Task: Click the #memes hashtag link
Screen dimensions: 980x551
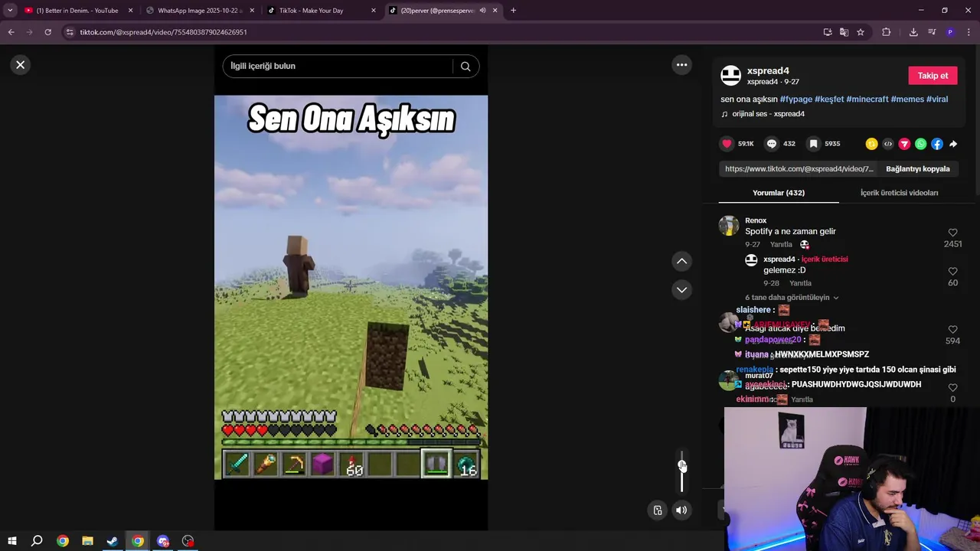Action: click(907, 99)
